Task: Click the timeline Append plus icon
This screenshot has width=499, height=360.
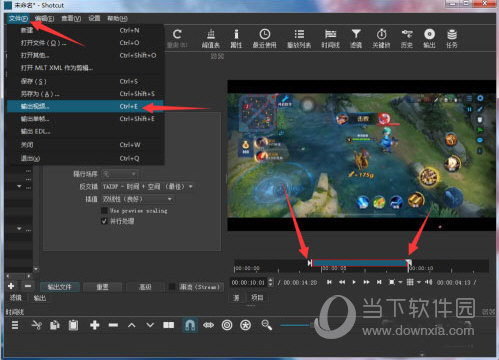Action: [95, 325]
